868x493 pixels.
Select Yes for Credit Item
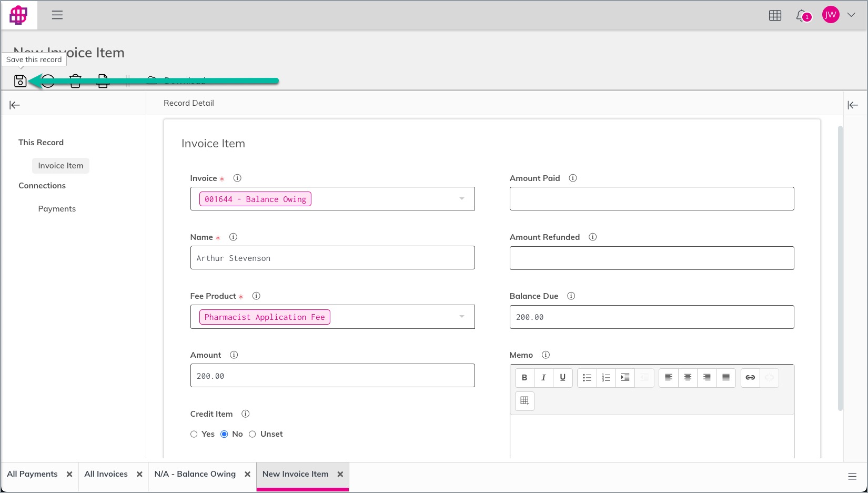click(194, 434)
